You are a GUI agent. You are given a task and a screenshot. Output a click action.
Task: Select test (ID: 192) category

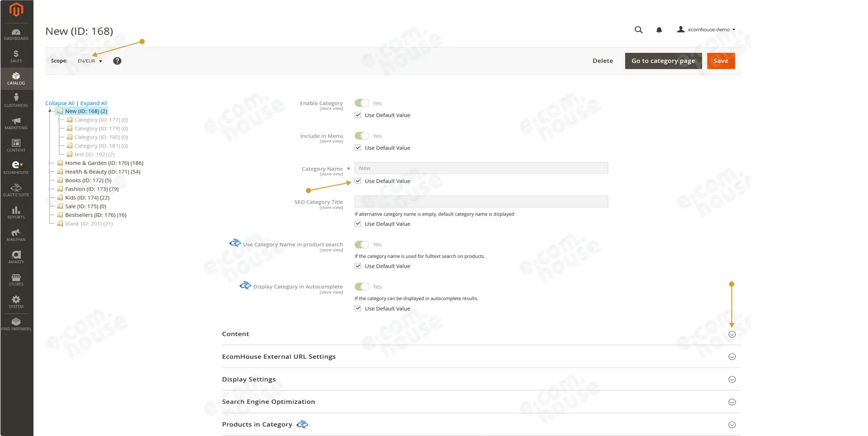94,154
